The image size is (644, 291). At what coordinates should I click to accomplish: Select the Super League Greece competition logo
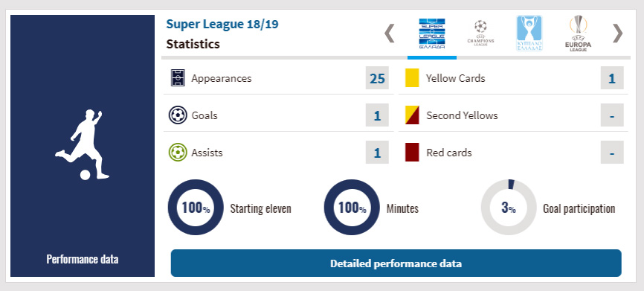click(x=431, y=33)
